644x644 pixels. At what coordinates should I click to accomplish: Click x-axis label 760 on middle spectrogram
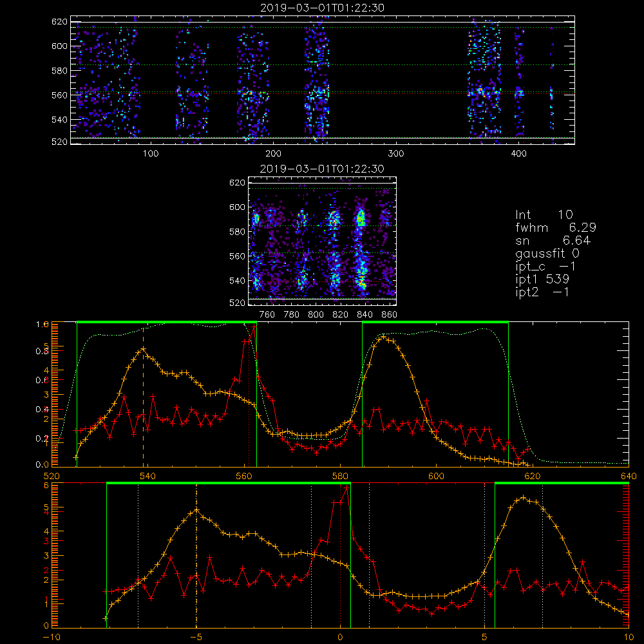tap(267, 315)
